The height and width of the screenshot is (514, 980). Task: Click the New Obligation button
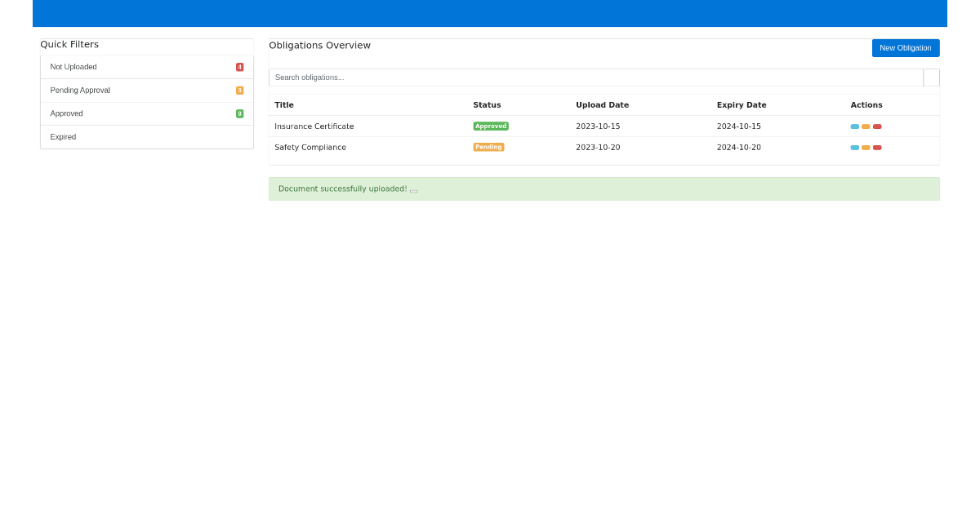[x=906, y=47]
